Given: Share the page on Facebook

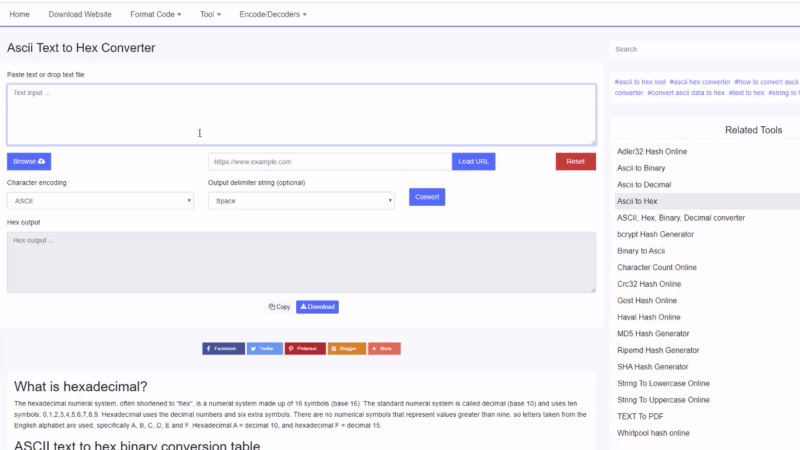Looking at the screenshot, I should point(223,349).
